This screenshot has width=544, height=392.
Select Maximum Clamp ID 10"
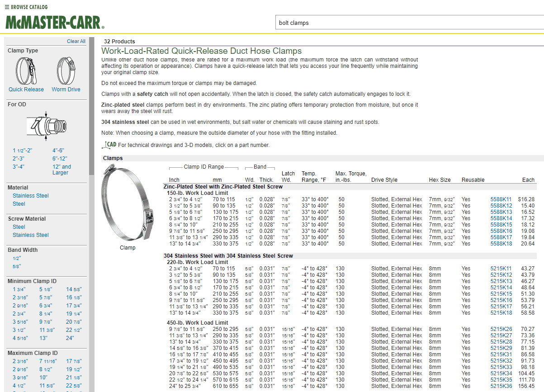[x=43, y=378]
